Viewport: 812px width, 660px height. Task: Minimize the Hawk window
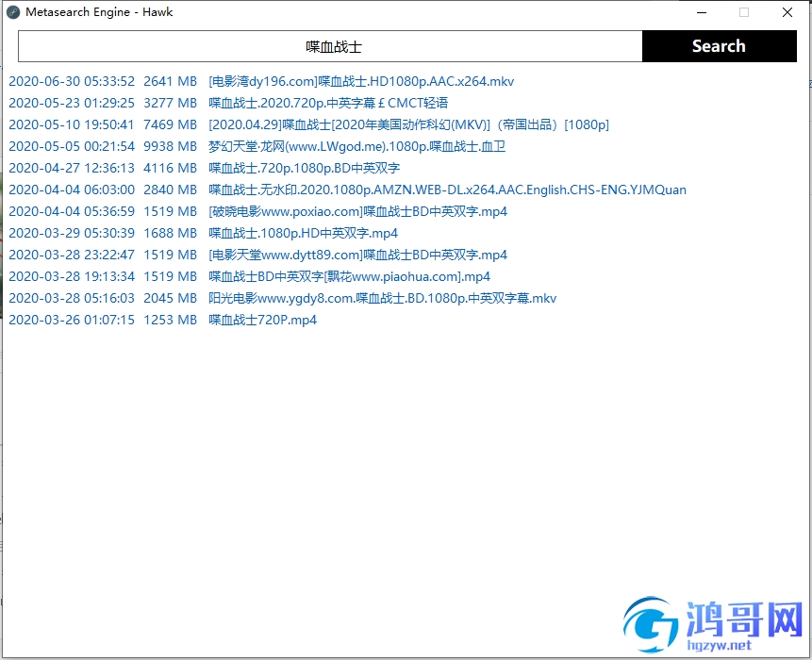[x=702, y=12]
